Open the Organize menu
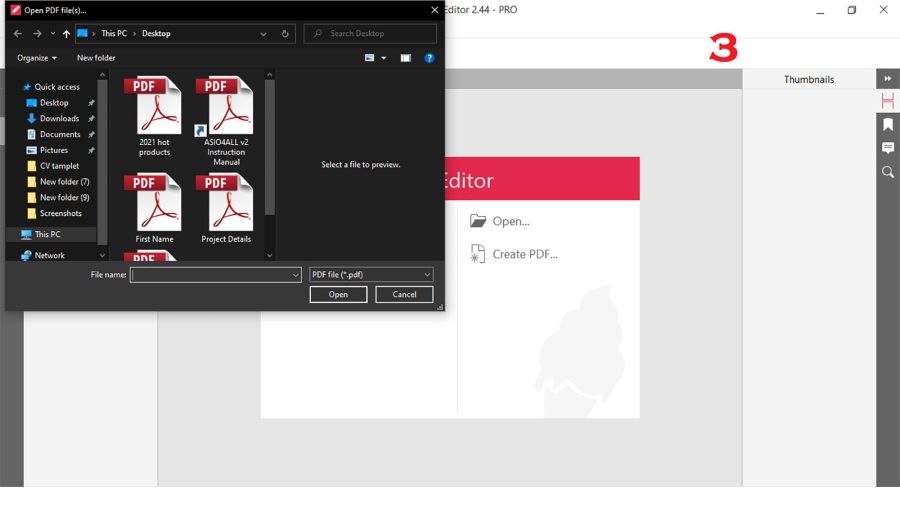Image resolution: width=900 pixels, height=506 pixels. click(x=37, y=58)
